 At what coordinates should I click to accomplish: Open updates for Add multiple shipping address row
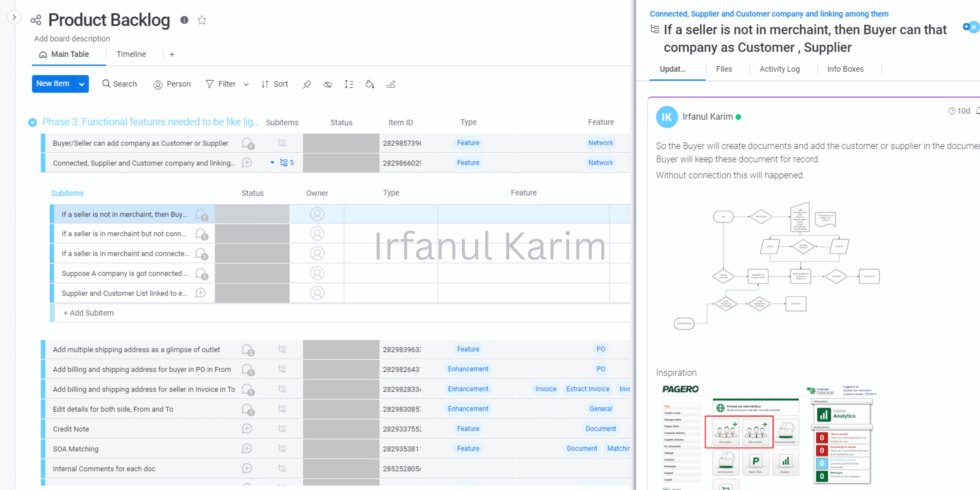[248, 350]
